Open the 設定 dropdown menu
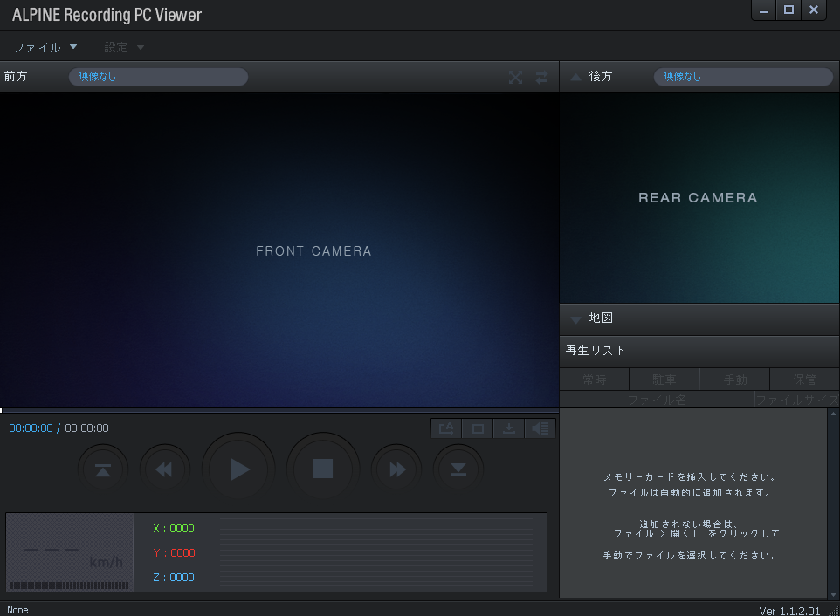The height and width of the screenshot is (616, 840). [124, 47]
